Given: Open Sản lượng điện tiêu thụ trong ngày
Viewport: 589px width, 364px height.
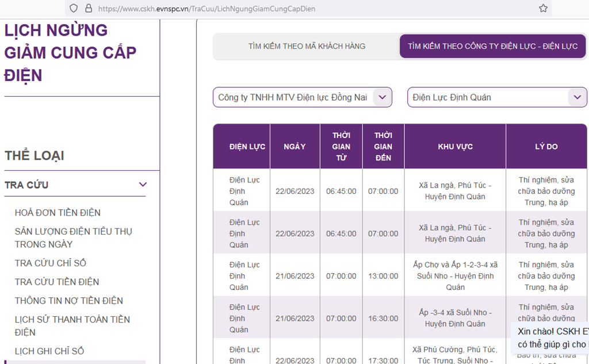Looking at the screenshot, I should point(73,238).
